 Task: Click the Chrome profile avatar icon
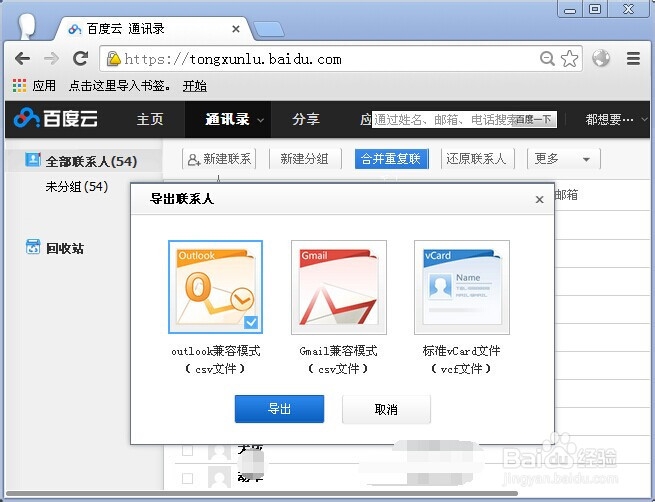[28, 26]
